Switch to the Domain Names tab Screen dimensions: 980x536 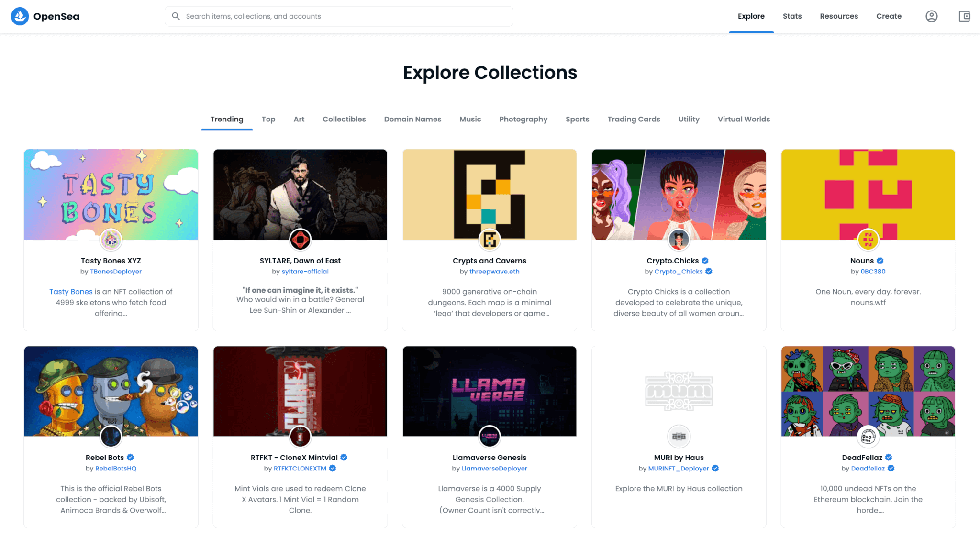click(412, 119)
